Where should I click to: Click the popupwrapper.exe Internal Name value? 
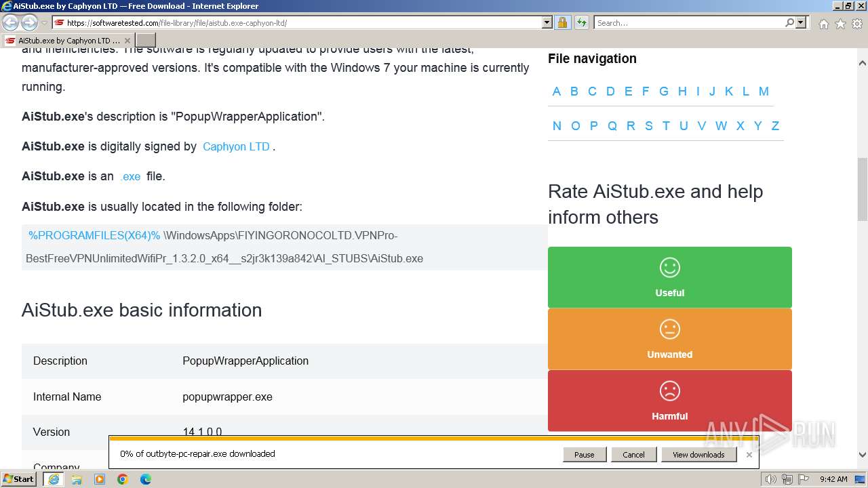[x=227, y=397]
